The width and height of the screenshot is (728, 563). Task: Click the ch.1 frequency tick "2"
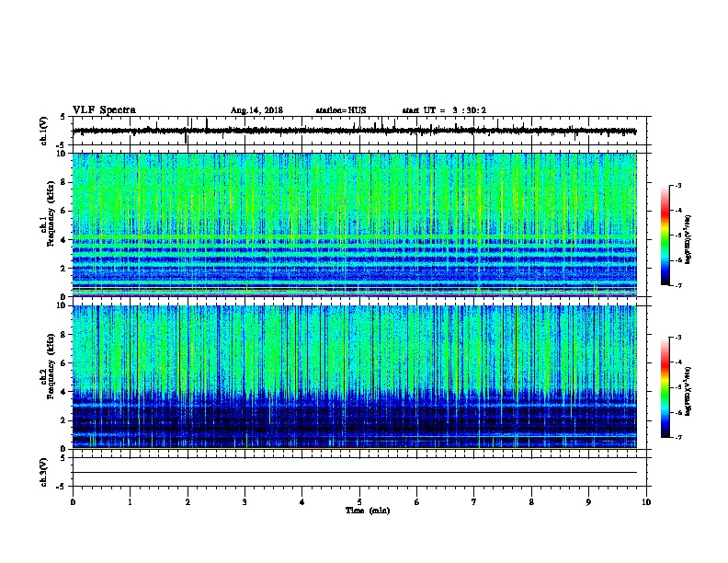coord(63,268)
